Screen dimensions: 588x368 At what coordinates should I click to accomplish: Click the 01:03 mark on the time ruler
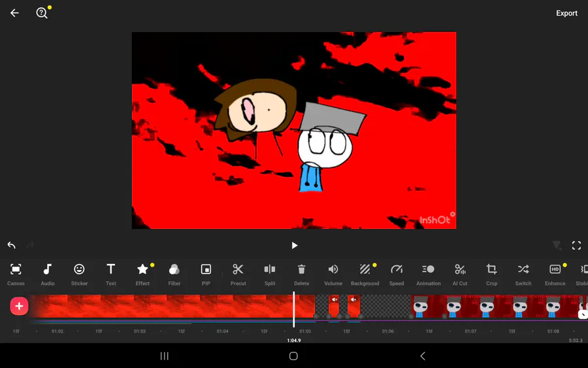[140, 331]
